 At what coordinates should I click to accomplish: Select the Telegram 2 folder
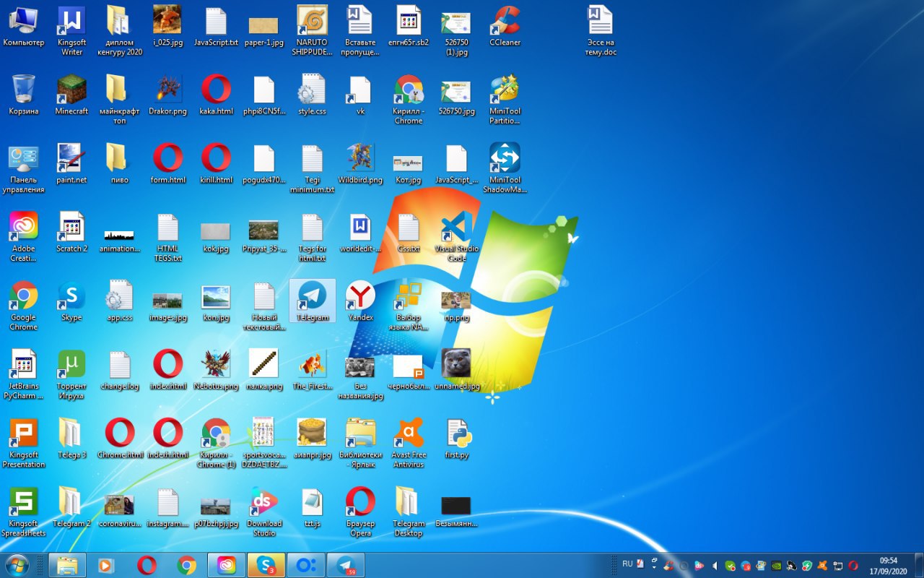(x=71, y=506)
